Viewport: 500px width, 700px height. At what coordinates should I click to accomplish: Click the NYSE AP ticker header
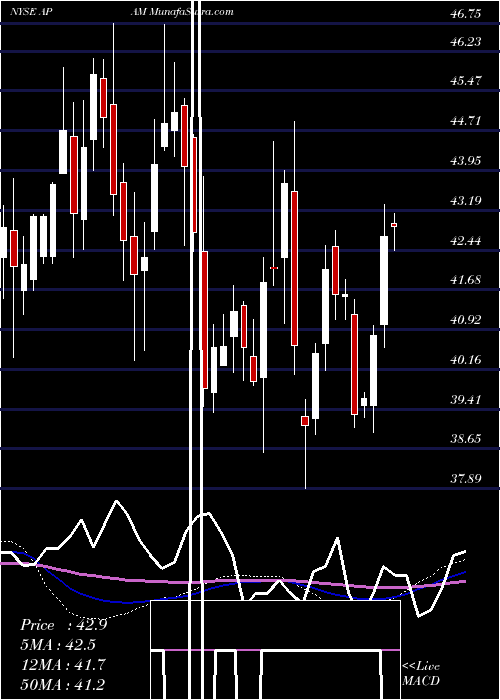coord(32,12)
